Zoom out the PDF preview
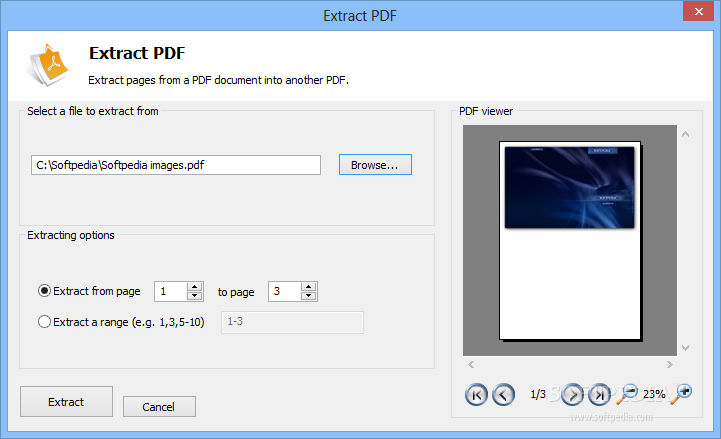The image size is (721, 439). pos(627,393)
